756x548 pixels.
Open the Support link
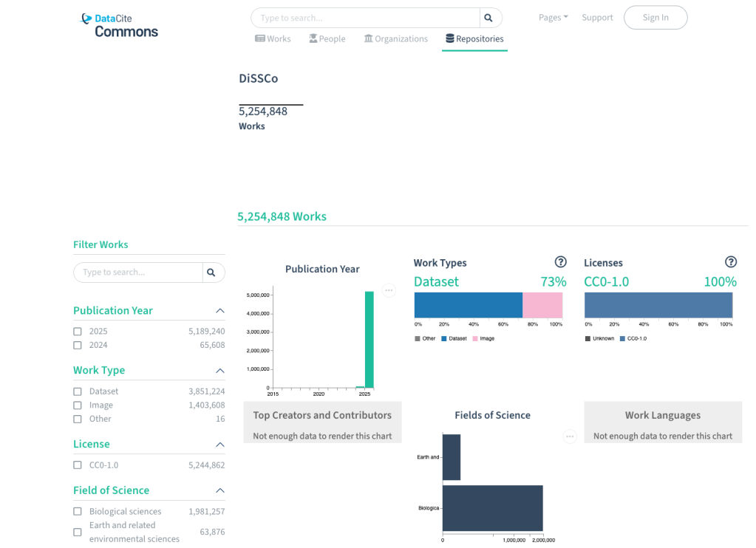pyautogui.click(x=597, y=18)
